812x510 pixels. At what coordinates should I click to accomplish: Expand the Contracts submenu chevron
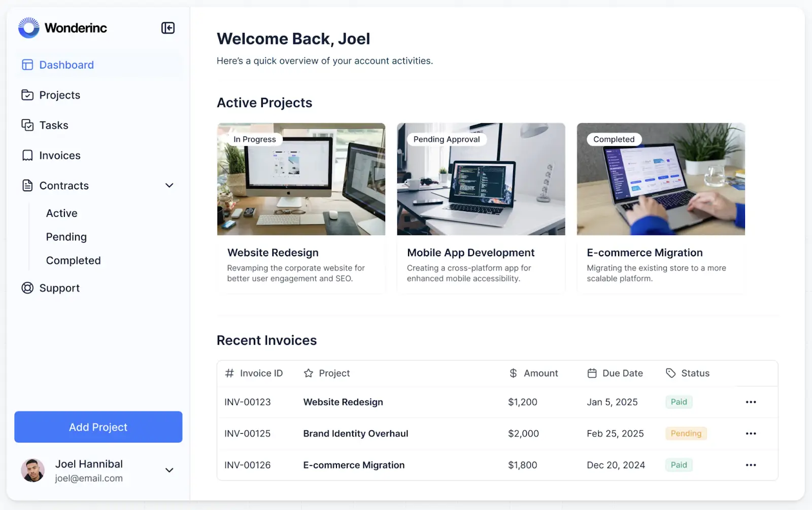(x=169, y=186)
